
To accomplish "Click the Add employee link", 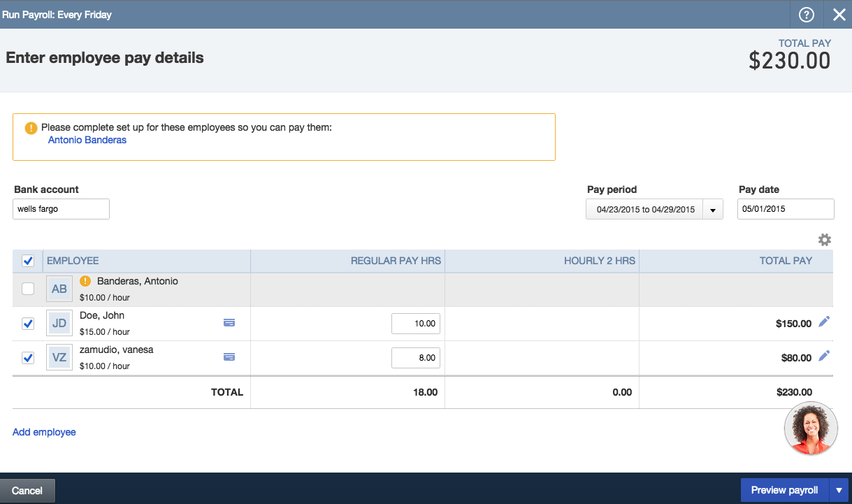I will pos(44,432).
